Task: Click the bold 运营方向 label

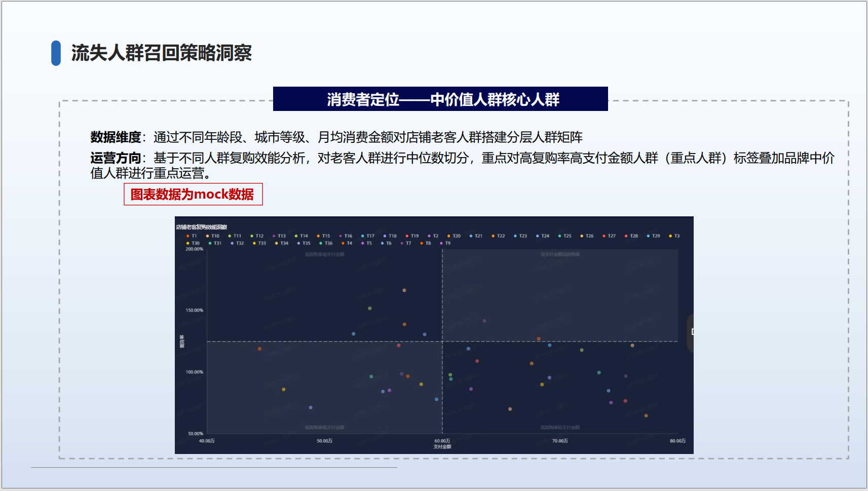Action: coord(116,158)
